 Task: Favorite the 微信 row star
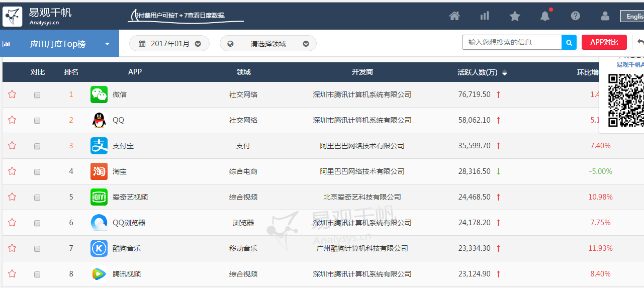coord(12,94)
